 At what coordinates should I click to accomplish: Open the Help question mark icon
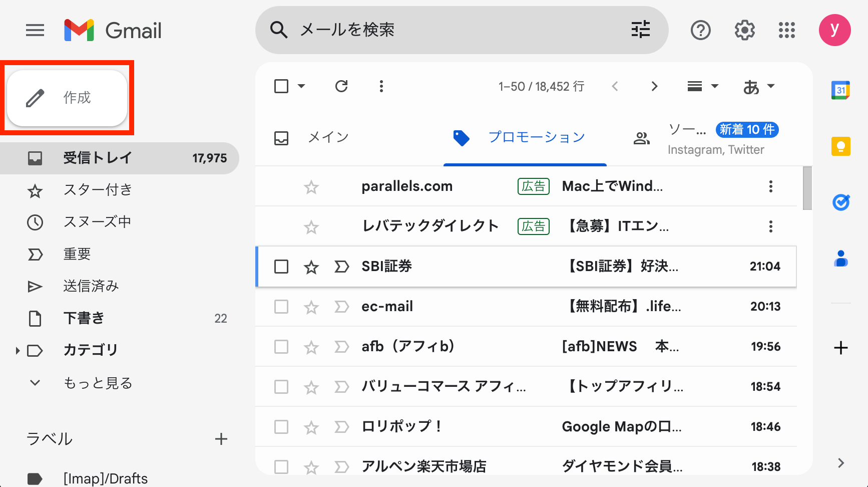700,31
